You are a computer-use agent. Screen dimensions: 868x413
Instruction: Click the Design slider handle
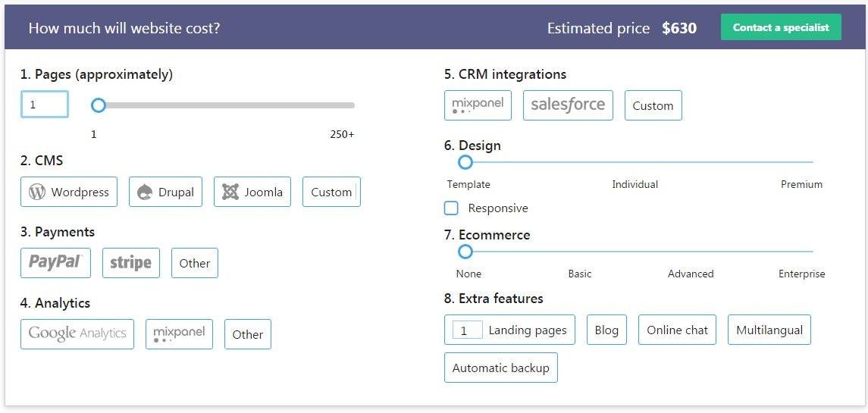tap(465, 162)
